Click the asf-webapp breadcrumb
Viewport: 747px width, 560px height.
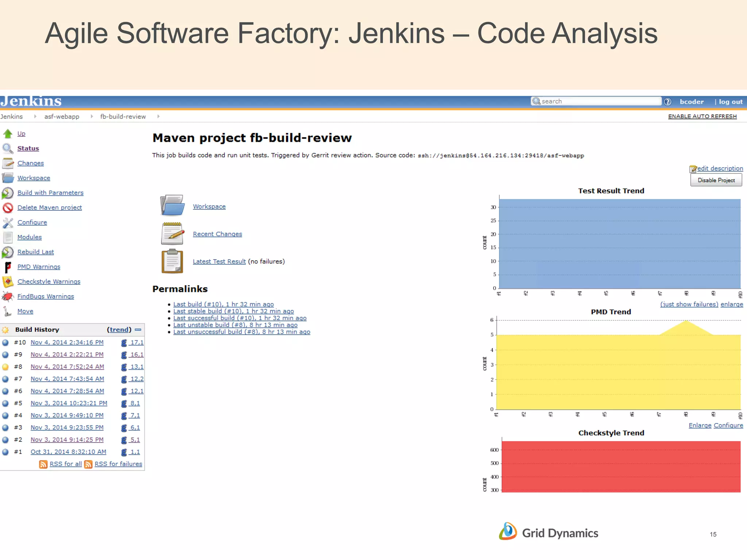coord(62,116)
